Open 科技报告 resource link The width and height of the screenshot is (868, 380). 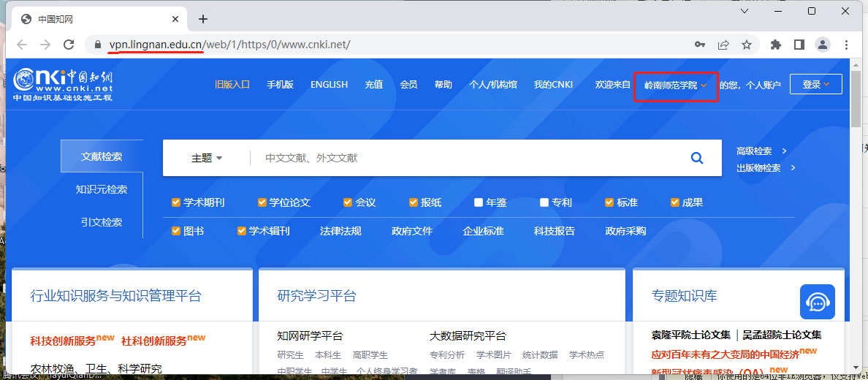pyautogui.click(x=554, y=231)
